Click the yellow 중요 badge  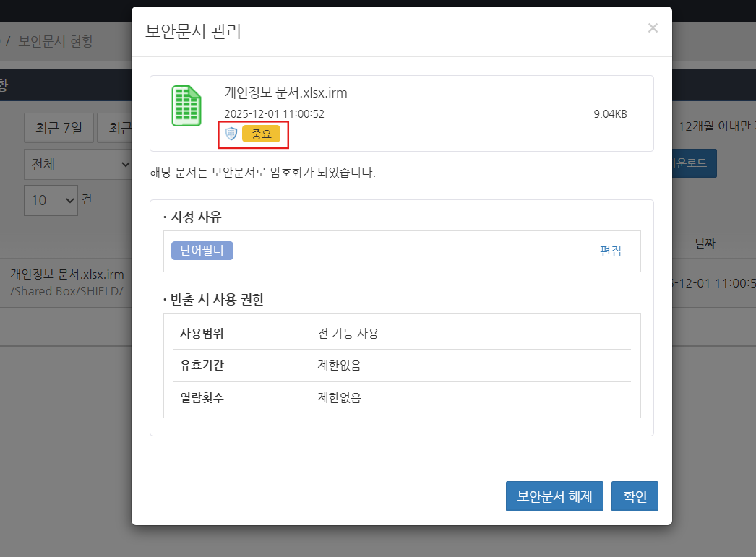tap(261, 134)
